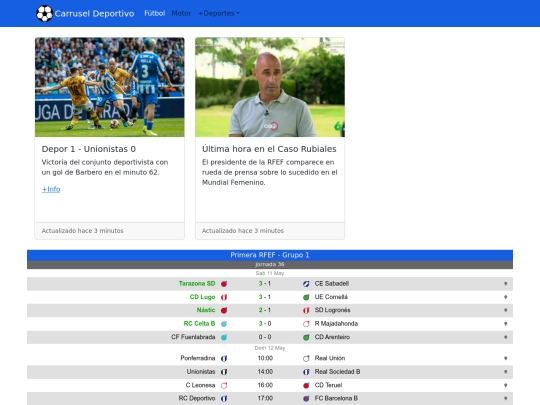Click the Nàstic team crest
540x405 pixels.
point(224,310)
